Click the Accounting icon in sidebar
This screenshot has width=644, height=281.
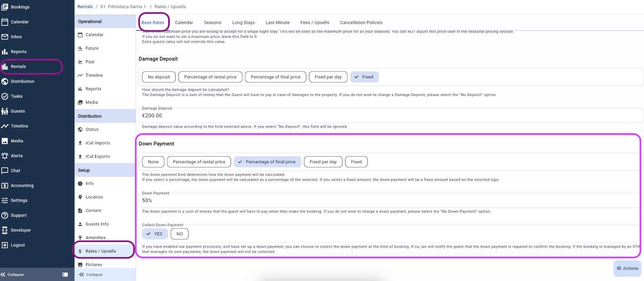[5, 185]
